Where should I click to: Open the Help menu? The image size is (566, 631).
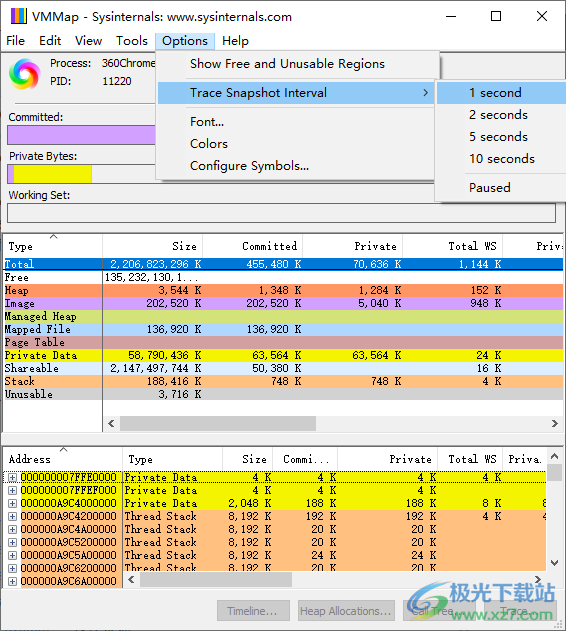click(235, 41)
